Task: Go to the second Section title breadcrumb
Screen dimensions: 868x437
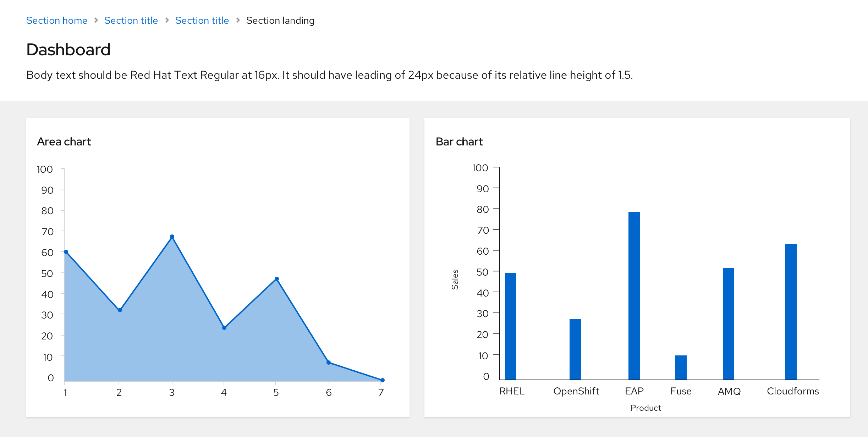Action: pyautogui.click(x=202, y=21)
